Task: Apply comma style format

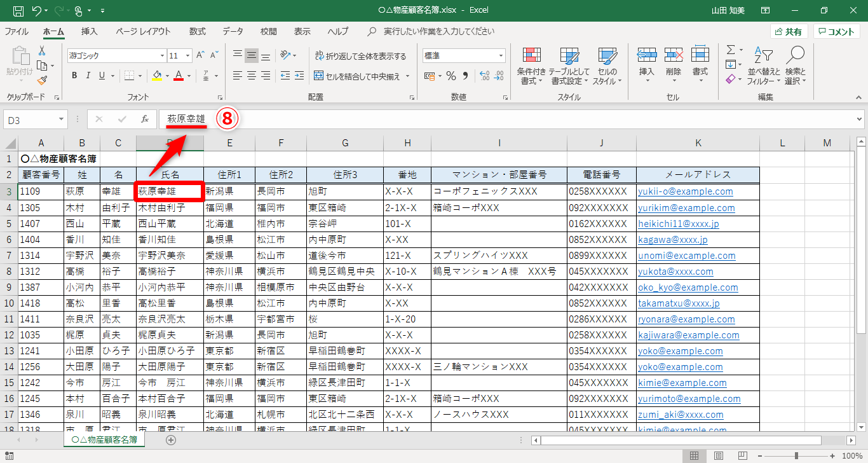Action: 465,76
